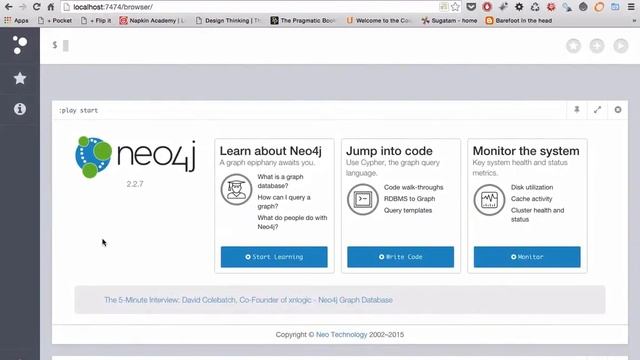Click the Pocket extension icon
640x360 pixels.
tap(471, 7)
